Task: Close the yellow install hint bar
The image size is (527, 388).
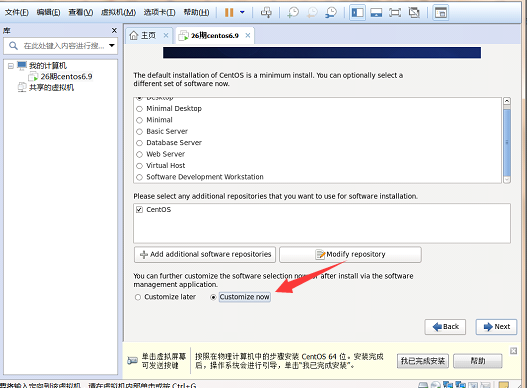Action: coord(514,351)
